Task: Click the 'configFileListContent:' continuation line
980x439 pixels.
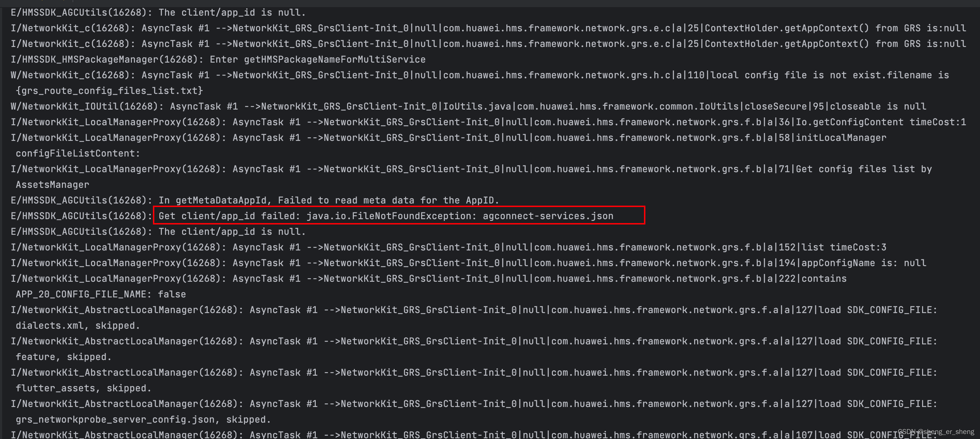Action: (x=78, y=153)
